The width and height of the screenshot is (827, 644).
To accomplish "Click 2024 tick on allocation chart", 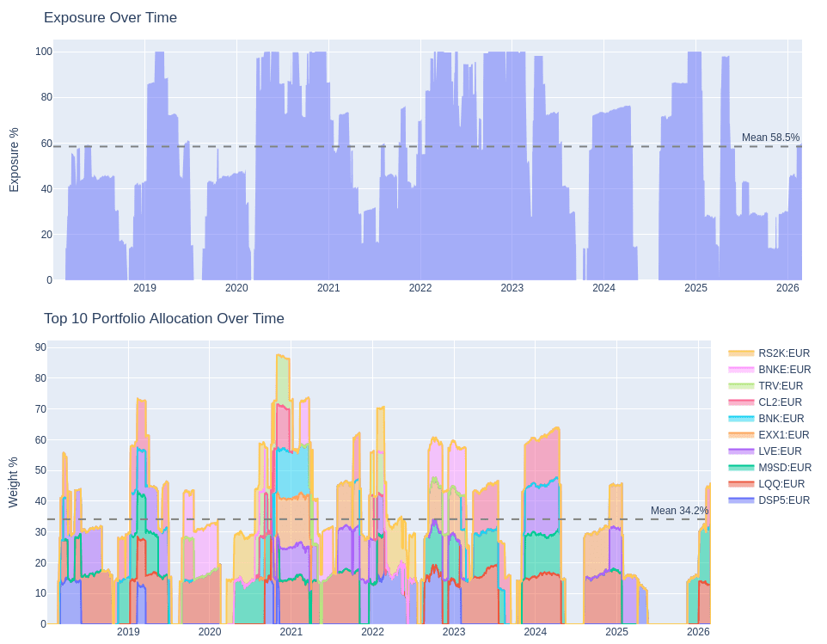I will tap(536, 631).
